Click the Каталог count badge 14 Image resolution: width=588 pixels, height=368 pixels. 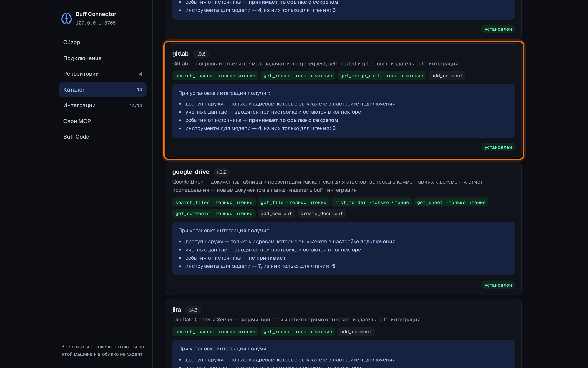139,90
